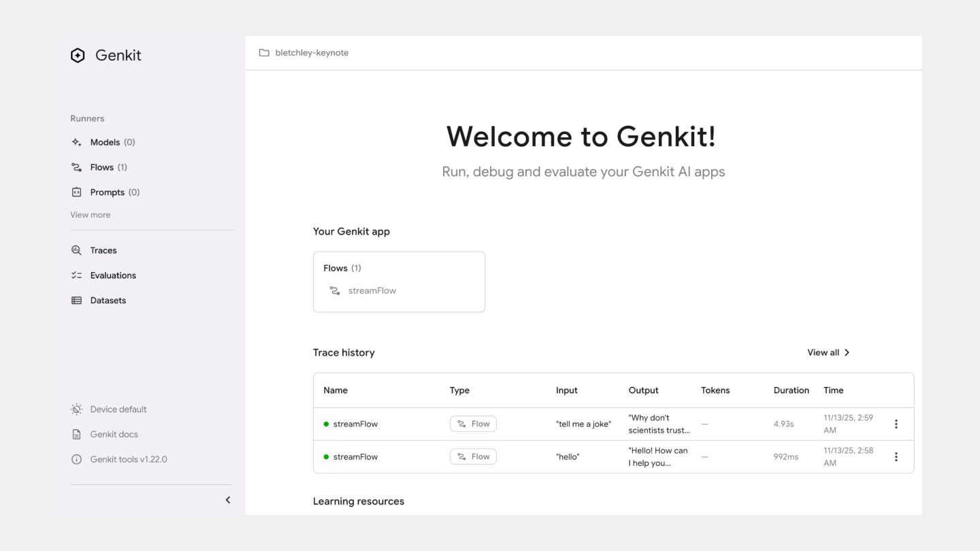The image size is (980, 551).
Task: Click the 992ms duration value
Action: tap(786, 457)
